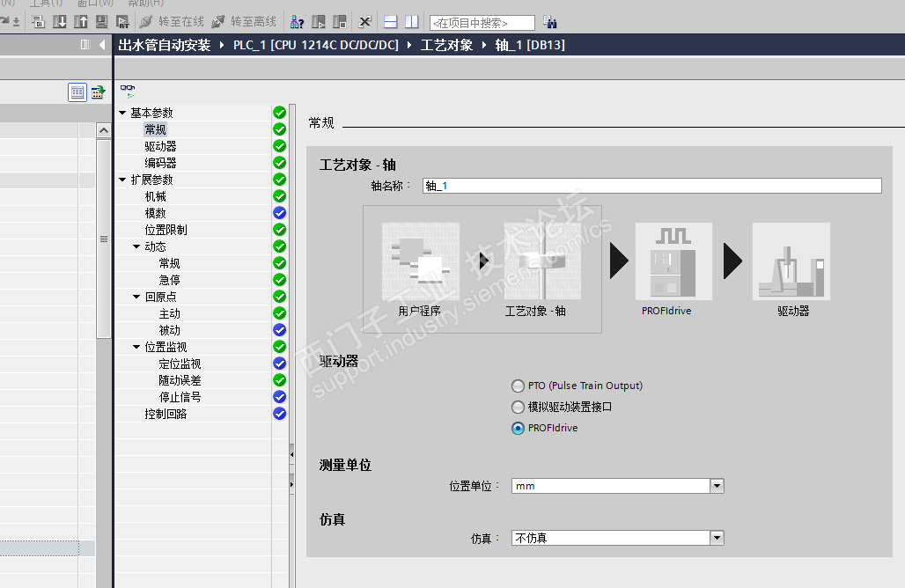905x588 pixels.
Task: Select 主动 under 回原点
Action: [x=170, y=313]
